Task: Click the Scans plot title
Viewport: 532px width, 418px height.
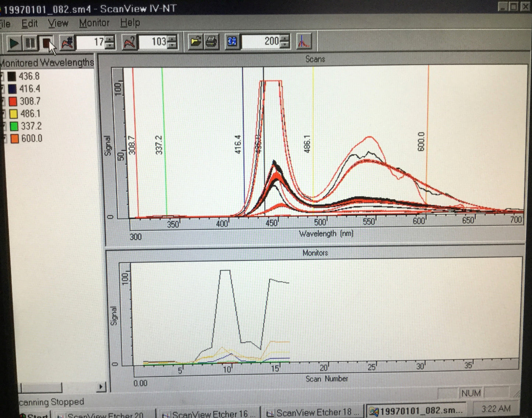Action: click(315, 59)
